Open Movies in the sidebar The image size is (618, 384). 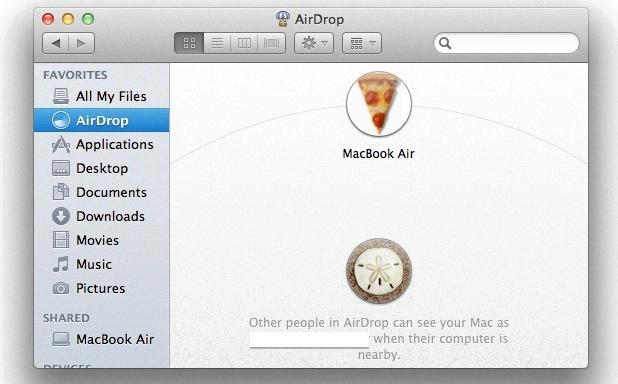pos(102,240)
